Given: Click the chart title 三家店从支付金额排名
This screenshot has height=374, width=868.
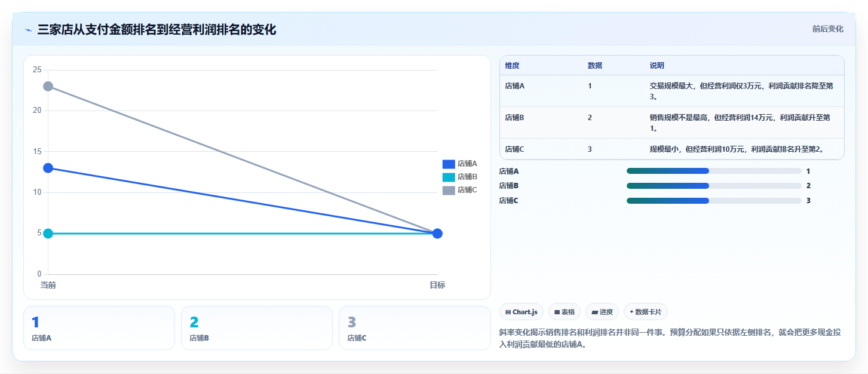Looking at the screenshot, I should 157,30.
